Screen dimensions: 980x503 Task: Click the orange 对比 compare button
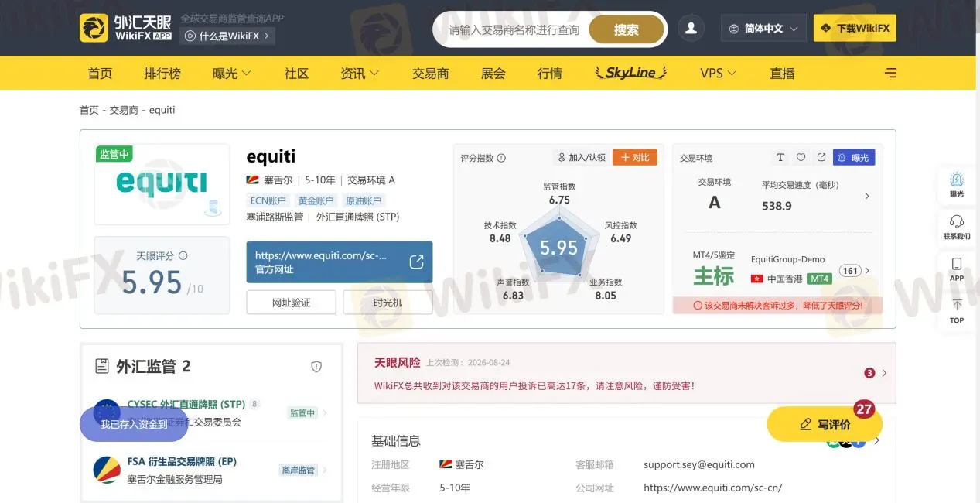pyautogui.click(x=635, y=157)
